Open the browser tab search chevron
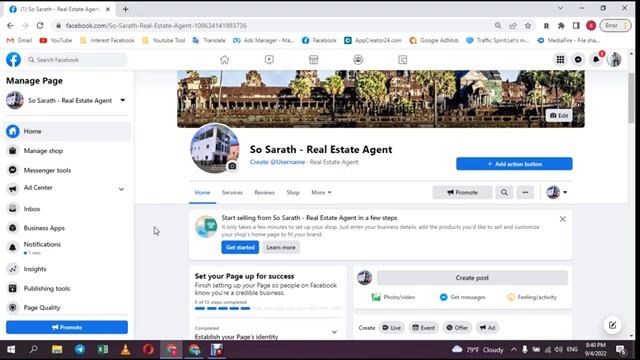Image resolution: width=640 pixels, height=360 pixels. tap(560, 8)
